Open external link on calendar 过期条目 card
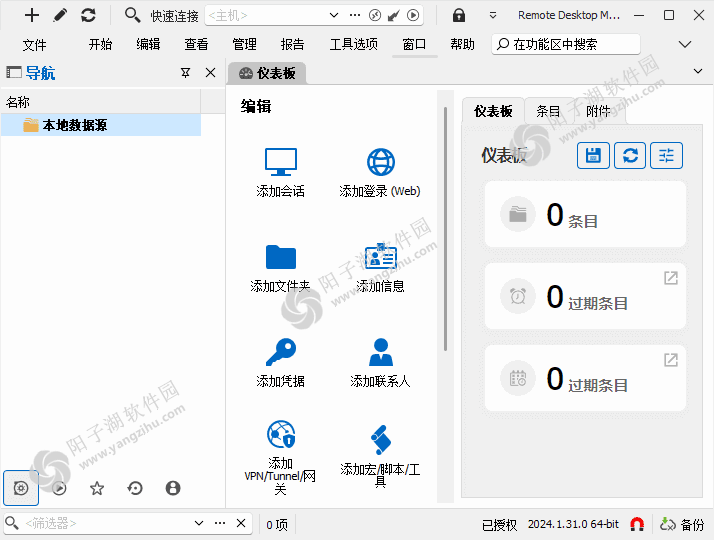The image size is (714, 540). point(671,360)
